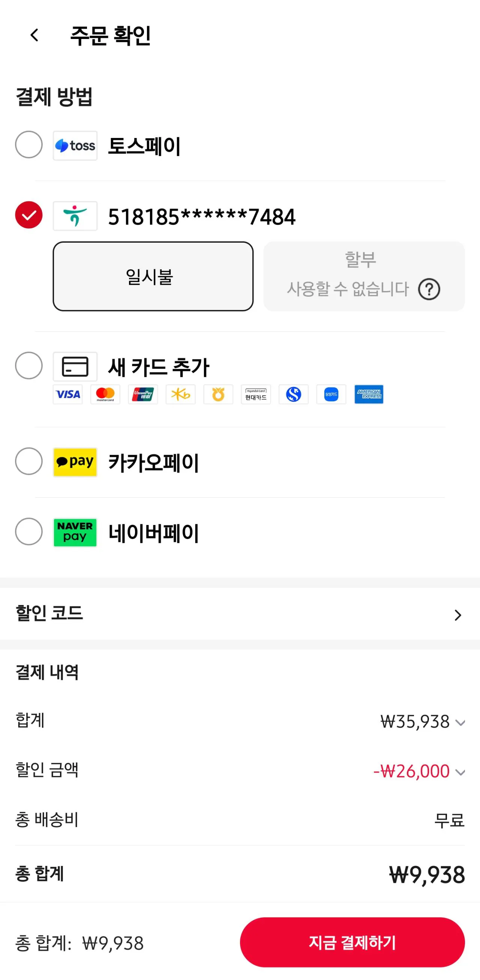Image resolution: width=480 pixels, height=980 pixels.
Task: Select the 토스페이 radio button
Action: 29,144
